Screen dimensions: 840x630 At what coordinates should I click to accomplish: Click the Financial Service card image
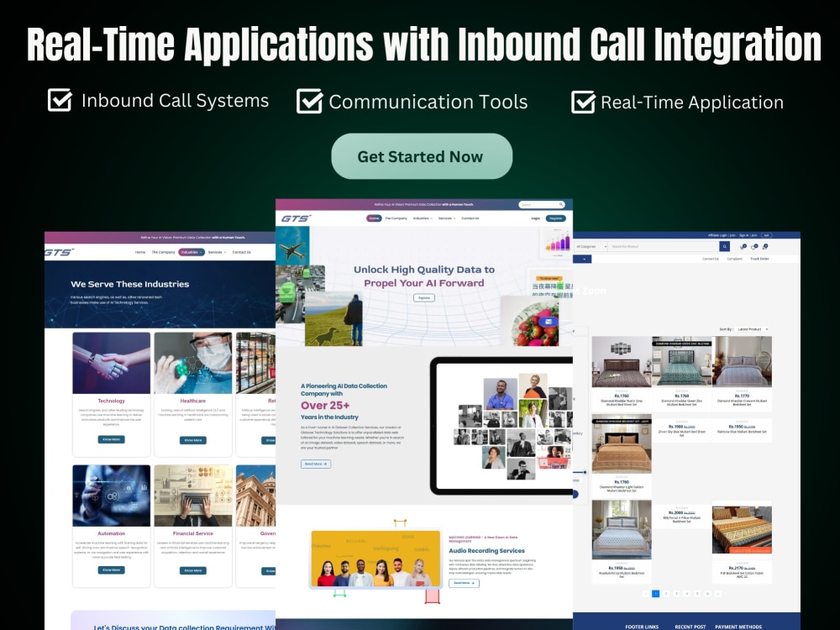pyautogui.click(x=193, y=496)
